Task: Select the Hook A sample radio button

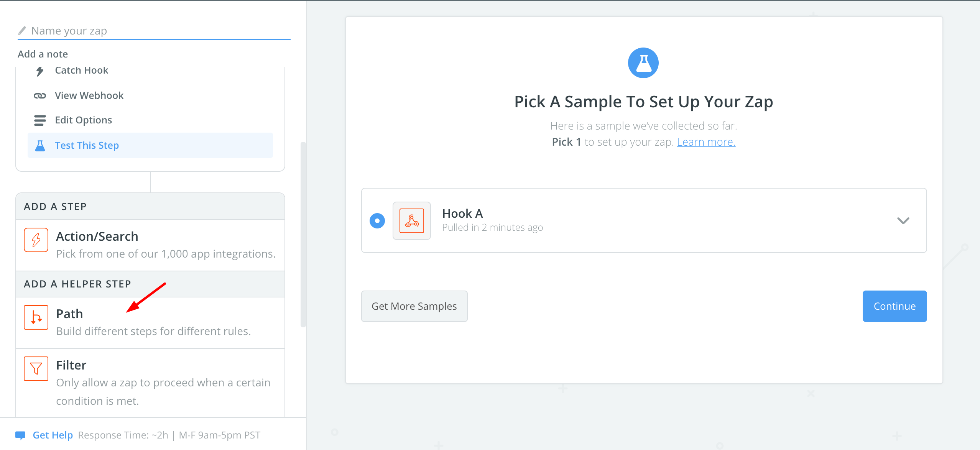Action: tap(377, 221)
